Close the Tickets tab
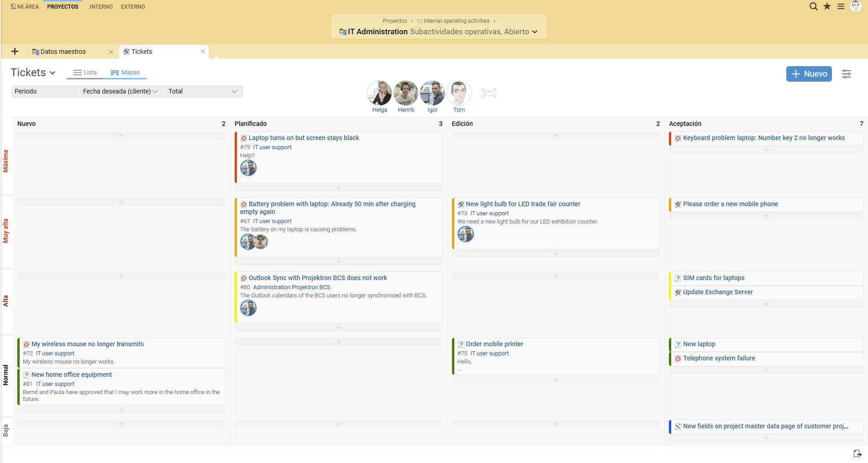This screenshot has height=463, width=868. (x=203, y=52)
